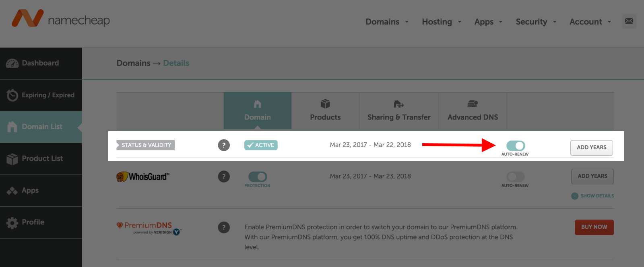Toggle WhoisGuard Protection switch
644x267 pixels.
coord(258,177)
